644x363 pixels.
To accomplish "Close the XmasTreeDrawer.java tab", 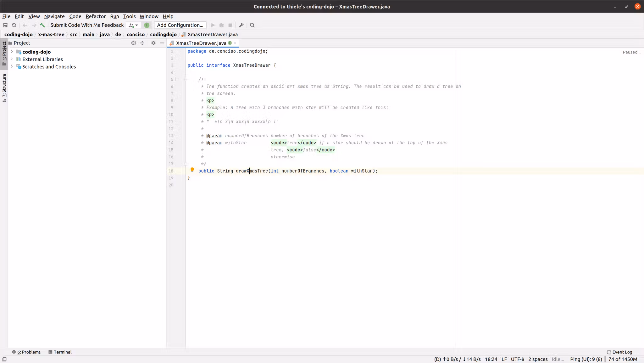I will 235,43.
